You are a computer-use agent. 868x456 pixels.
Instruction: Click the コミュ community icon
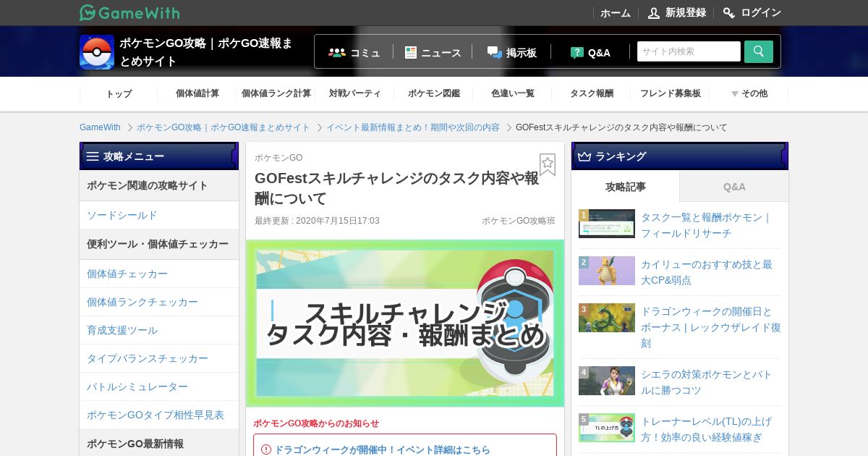337,52
